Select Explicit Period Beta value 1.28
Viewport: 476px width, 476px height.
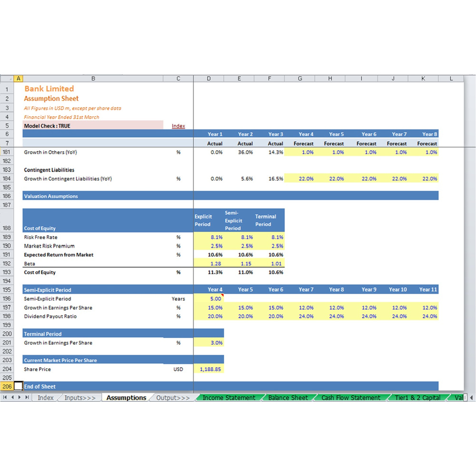point(208,264)
